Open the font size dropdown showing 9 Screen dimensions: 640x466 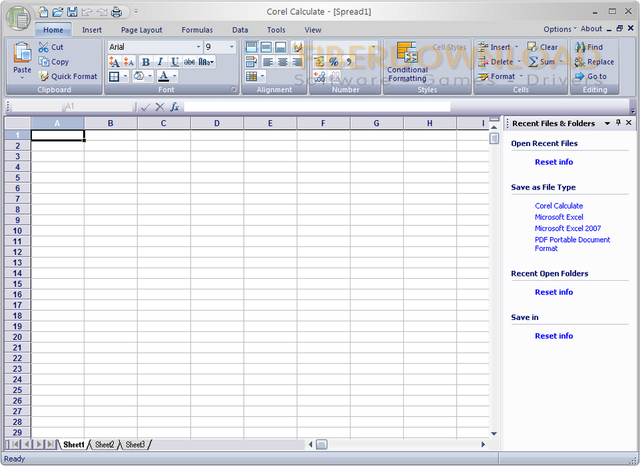point(231,47)
